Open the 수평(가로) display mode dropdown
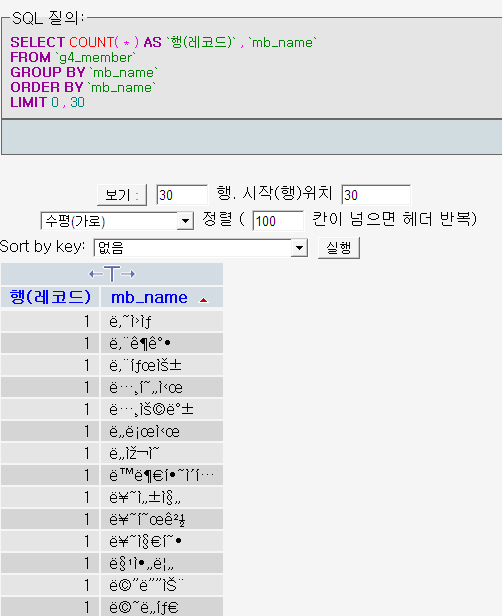Screen dimensions: 502x616 (x=117, y=221)
